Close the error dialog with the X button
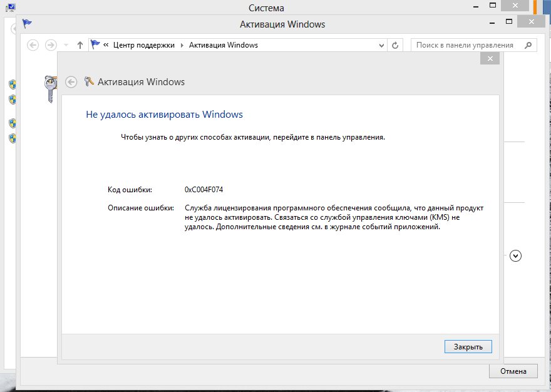 pyautogui.click(x=490, y=58)
